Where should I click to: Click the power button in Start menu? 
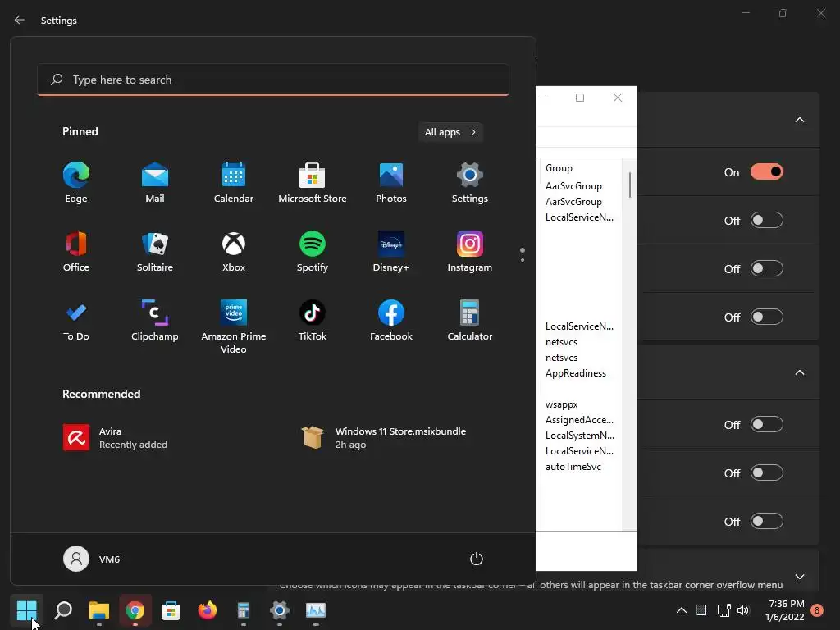click(x=477, y=559)
